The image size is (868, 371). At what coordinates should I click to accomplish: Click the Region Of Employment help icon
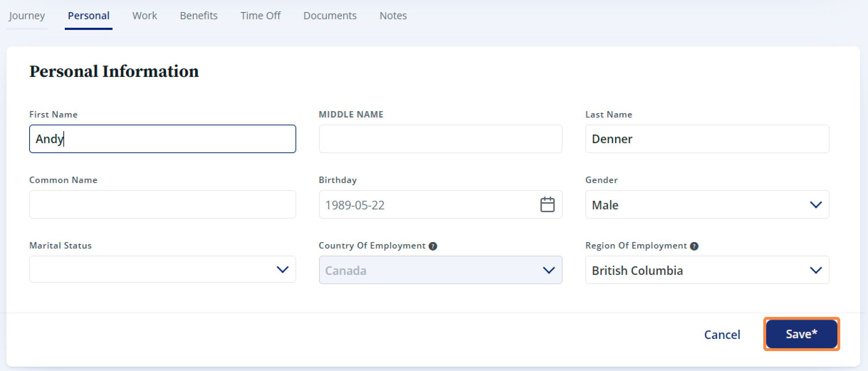coord(694,246)
